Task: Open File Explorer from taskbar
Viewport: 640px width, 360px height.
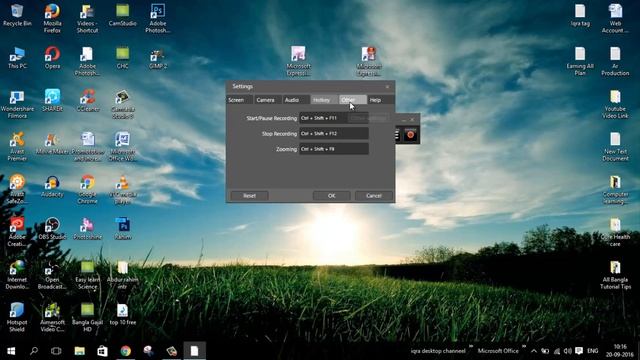Action: 80,351
